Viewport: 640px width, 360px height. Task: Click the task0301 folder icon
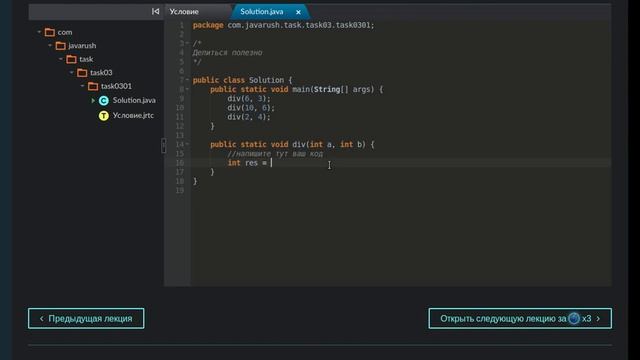[93, 86]
